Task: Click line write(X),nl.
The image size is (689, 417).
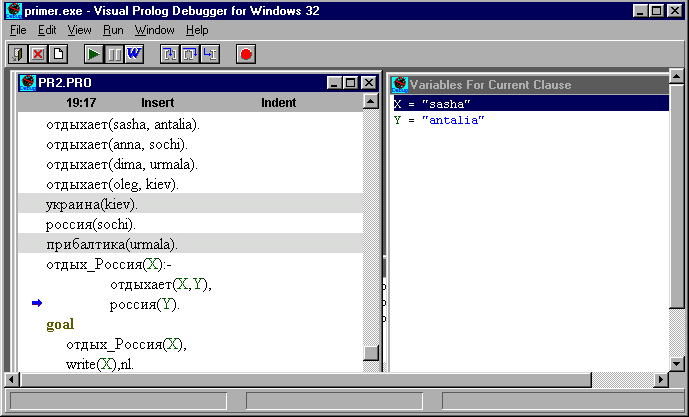Action: (100, 364)
